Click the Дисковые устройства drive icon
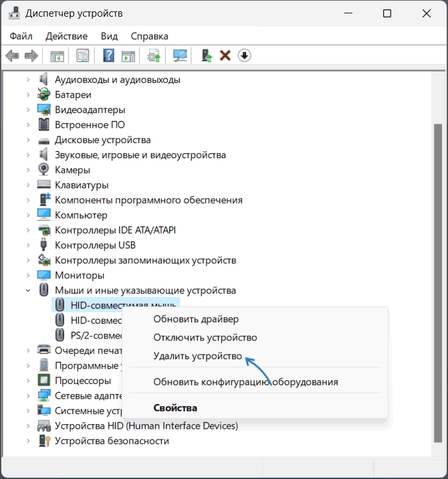Screen dimensions: 448x479 tap(43, 141)
